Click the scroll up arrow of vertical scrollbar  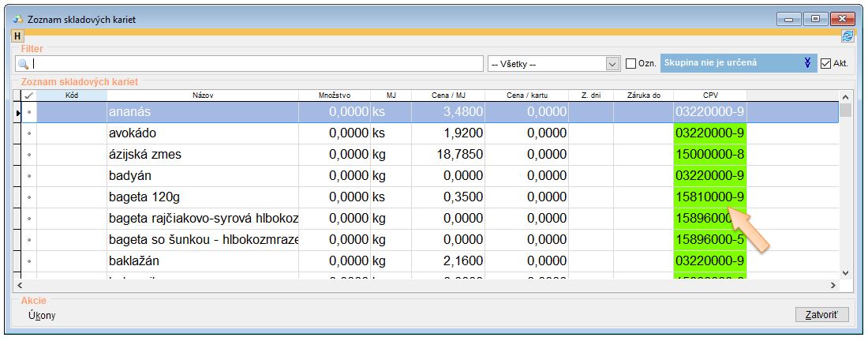[846, 96]
